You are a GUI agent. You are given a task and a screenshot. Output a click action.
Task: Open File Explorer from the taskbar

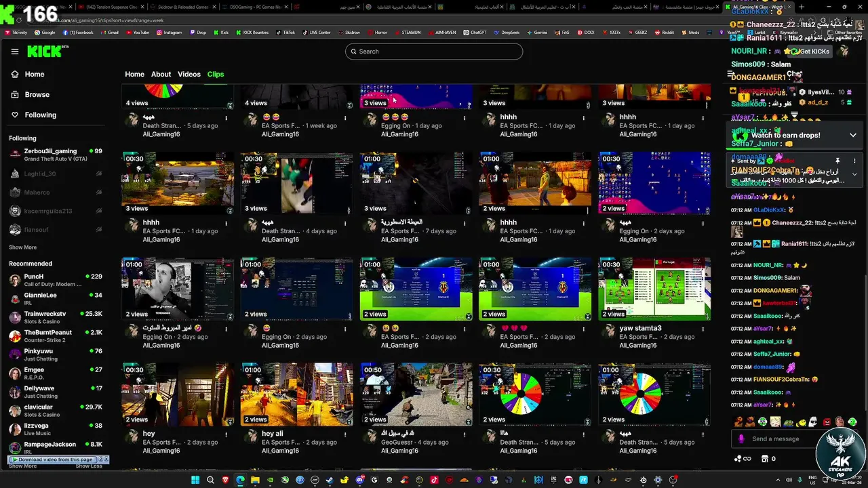(x=255, y=480)
